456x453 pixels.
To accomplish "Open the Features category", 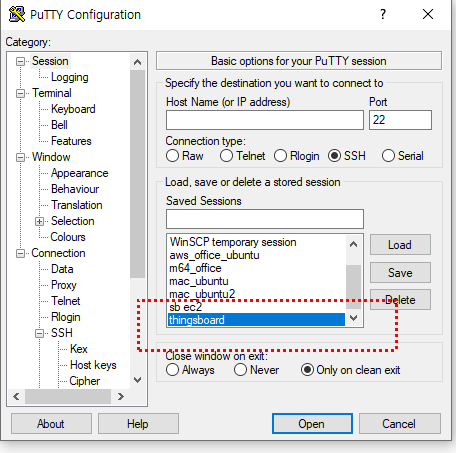I will [71, 141].
